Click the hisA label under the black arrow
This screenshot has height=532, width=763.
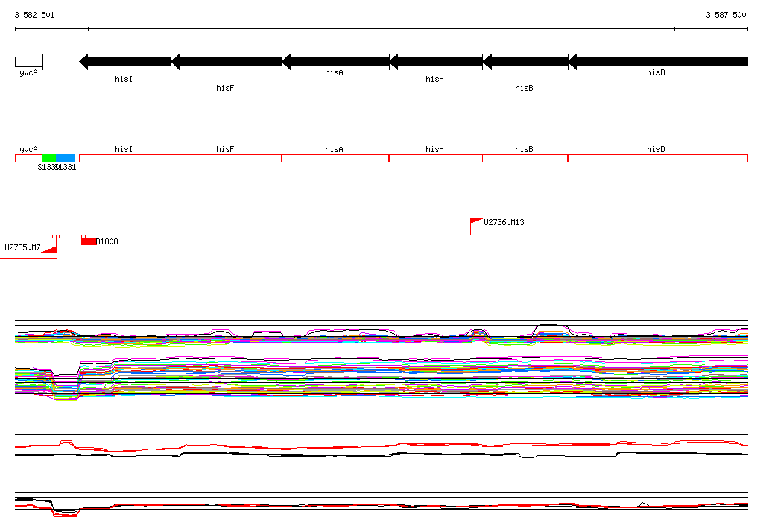point(334,72)
